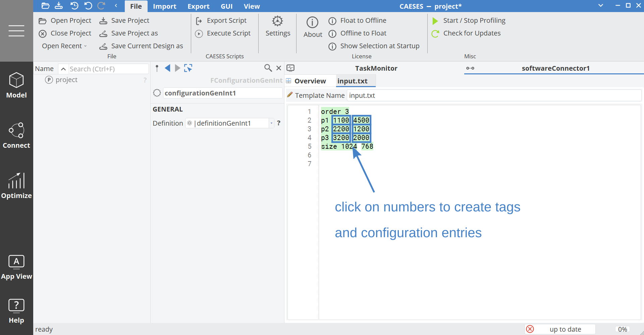Click the tagged value 4500 in p1

[x=361, y=120]
